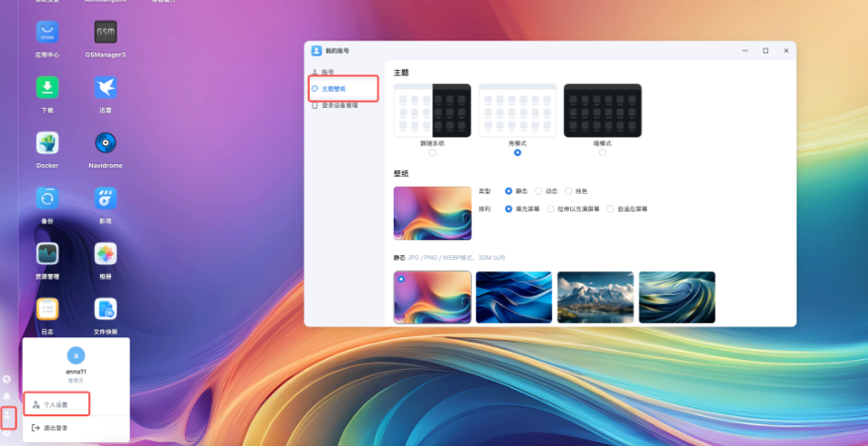Open the 相册 photos app icon
Screen dimensions: 868x446
pyautogui.click(x=105, y=253)
